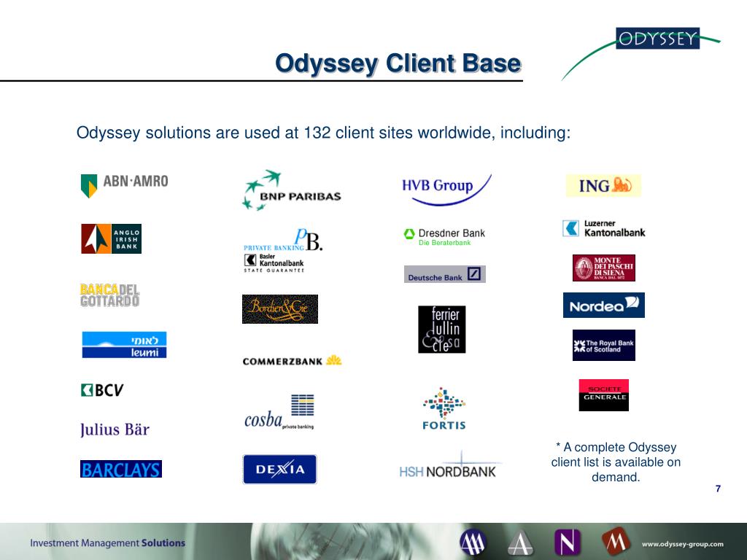Click the Dresdner Bank logo
This screenshot has height=560, width=747.
pos(444,237)
